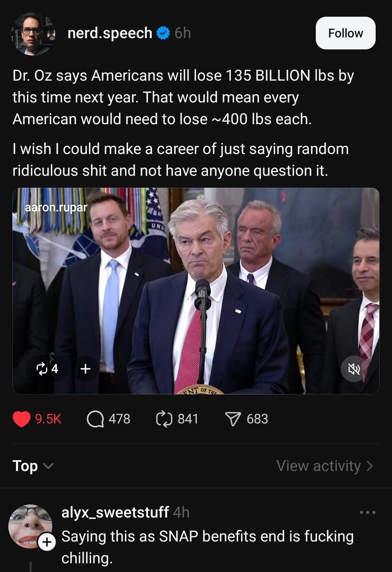This screenshot has width=392, height=572.
Task: Open nerd.speech profile name
Action: click(x=110, y=33)
